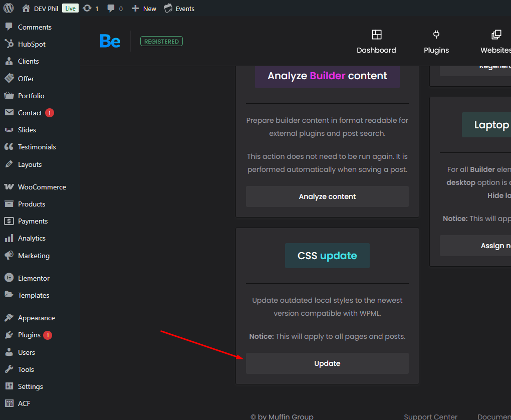Click the Users sidebar icon
The image size is (511, 420).
point(9,352)
